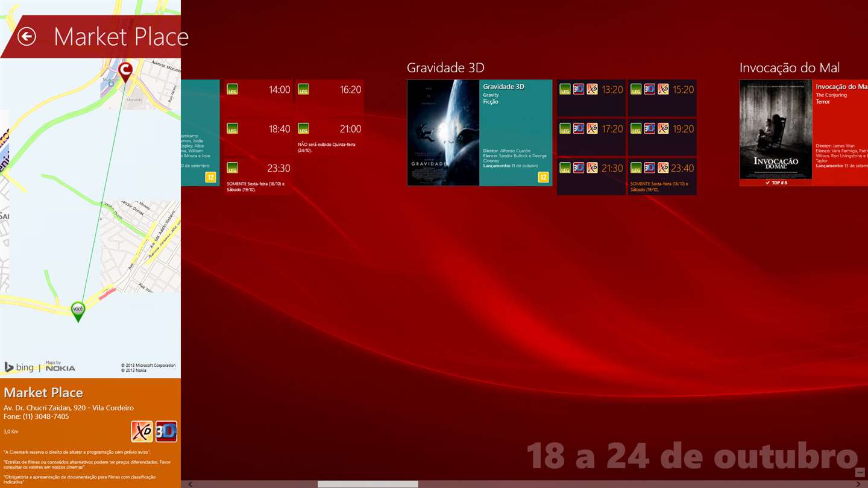
Task: Select the LEG icon on 23:30 showtime
Action: (232, 167)
